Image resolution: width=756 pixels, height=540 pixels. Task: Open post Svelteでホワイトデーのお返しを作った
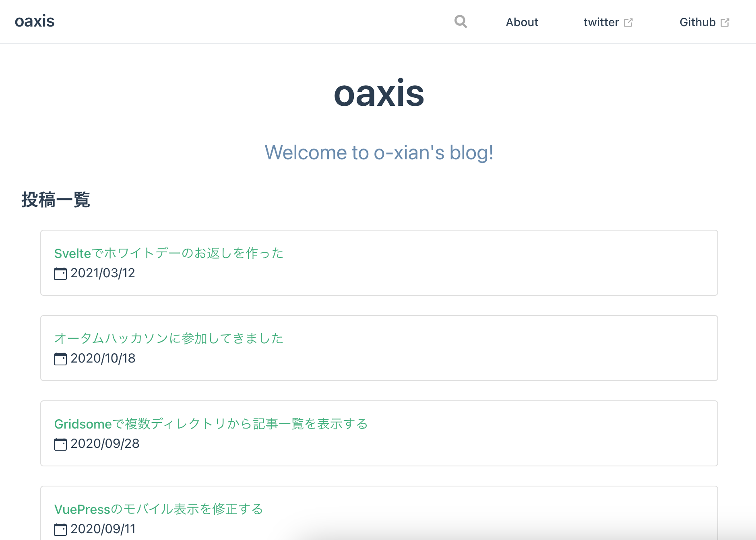[169, 253]
